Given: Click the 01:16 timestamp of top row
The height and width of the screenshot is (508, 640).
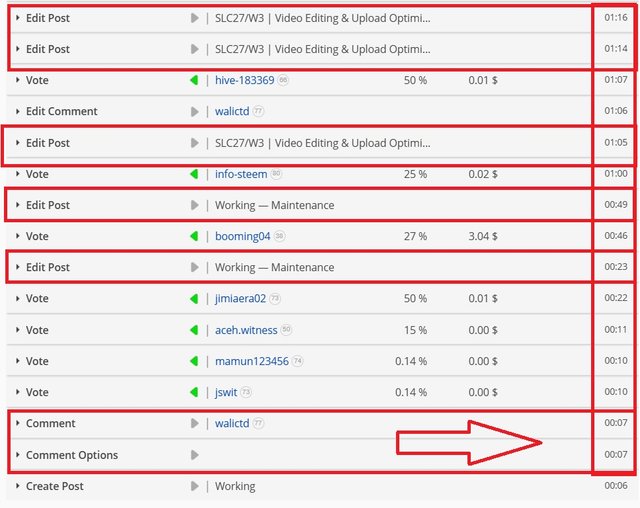Looking at the screenshot, I should 615,18.
